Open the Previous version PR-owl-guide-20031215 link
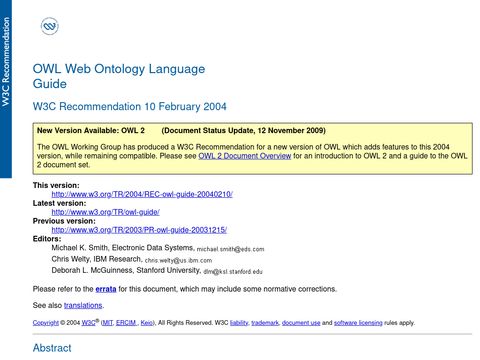Screen dimensions: 480x360 point(139,230)
